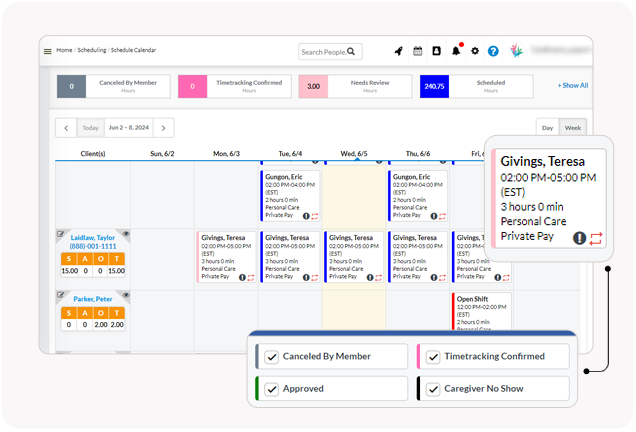Select Scheduling in the breadcrumb

[x=93, y=50]
